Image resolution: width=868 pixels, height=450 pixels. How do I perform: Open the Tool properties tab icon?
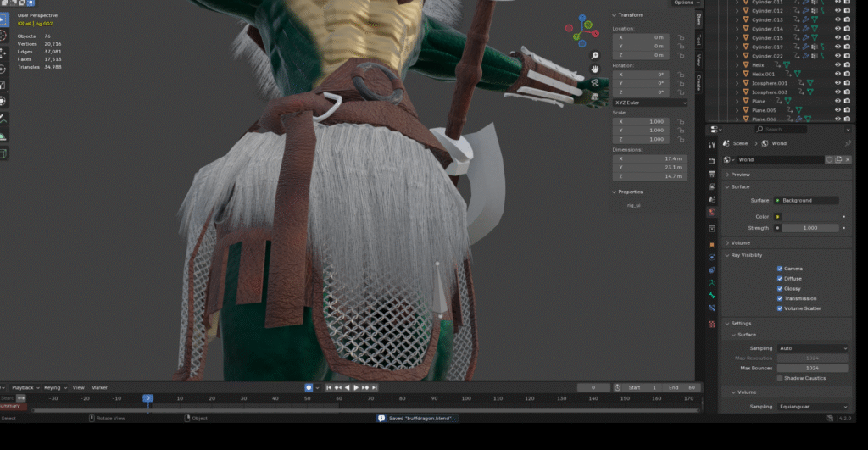point(712,146)
